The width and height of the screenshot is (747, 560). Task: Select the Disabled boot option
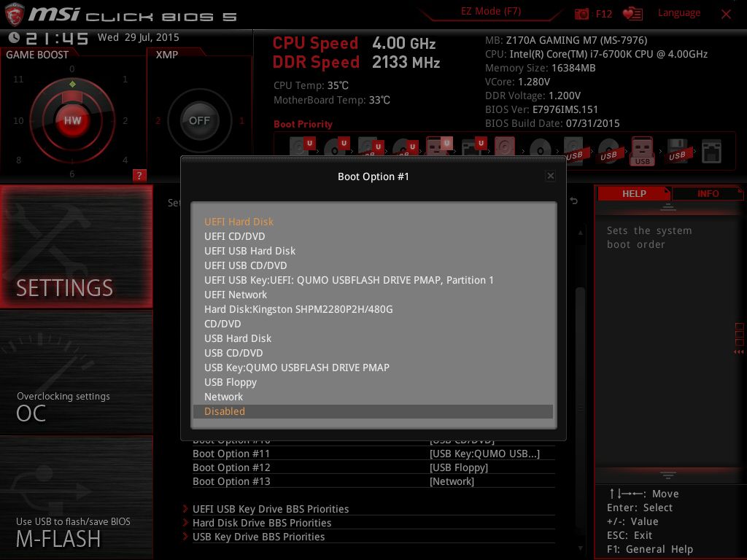click(373, 411)
